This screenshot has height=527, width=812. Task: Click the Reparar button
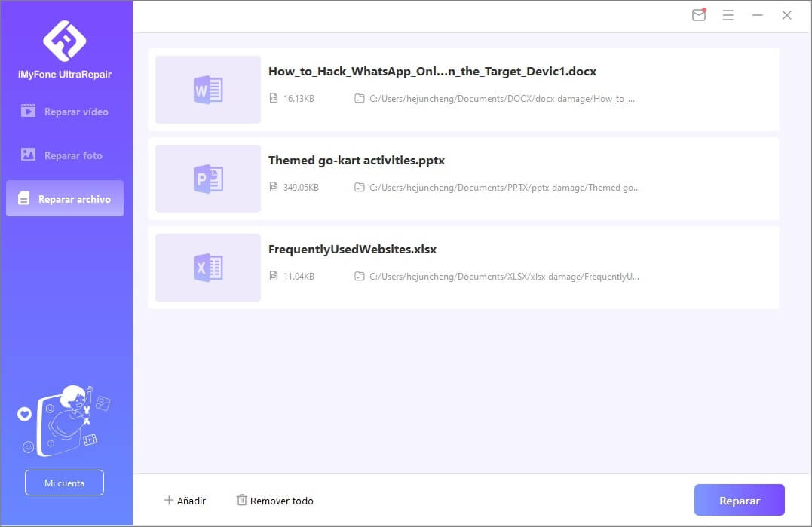point(739,499)
